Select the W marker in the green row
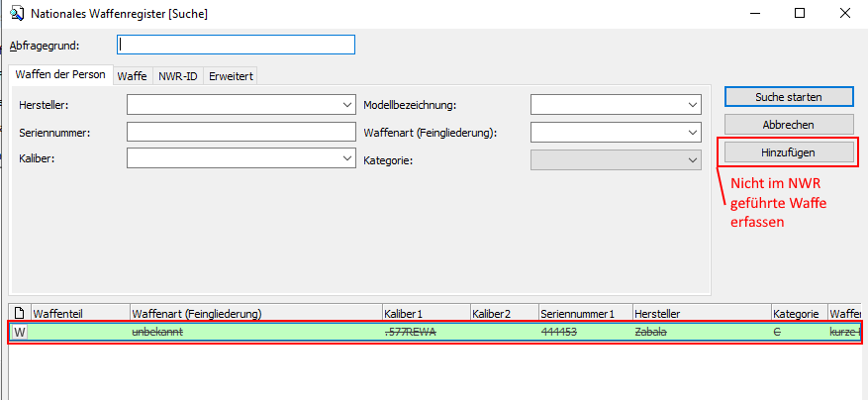868x400 pixels. (x=20, y=333)
